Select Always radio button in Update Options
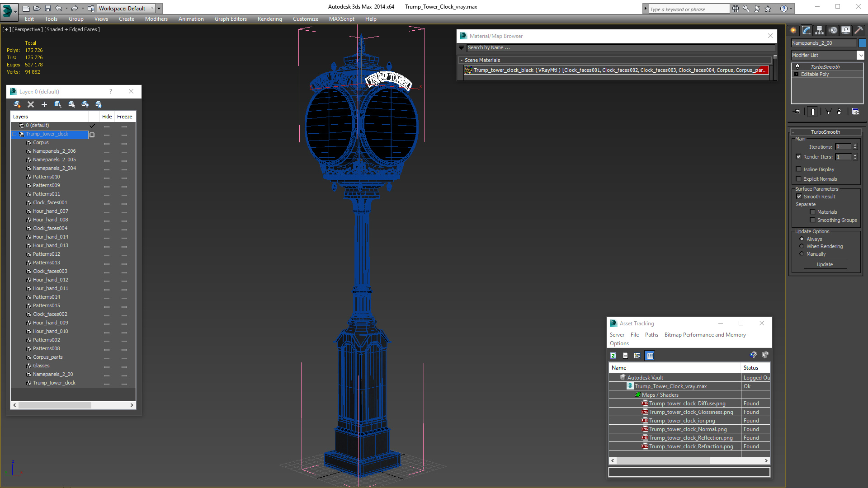The image size is (868, 488). pos(802,238)
